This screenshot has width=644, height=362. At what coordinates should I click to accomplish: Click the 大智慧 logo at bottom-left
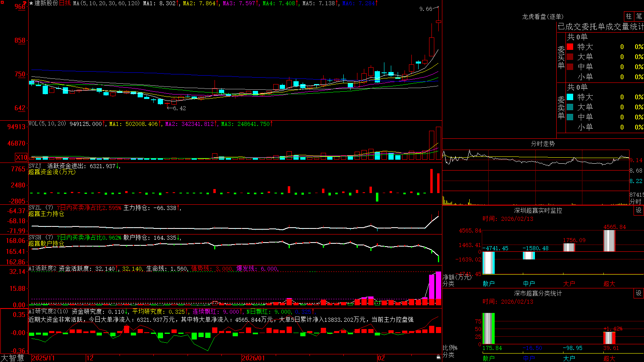pos(12,358)
